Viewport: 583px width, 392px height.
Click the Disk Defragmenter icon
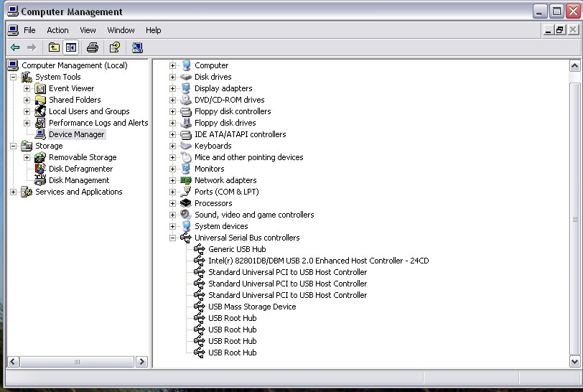(40, 169)
